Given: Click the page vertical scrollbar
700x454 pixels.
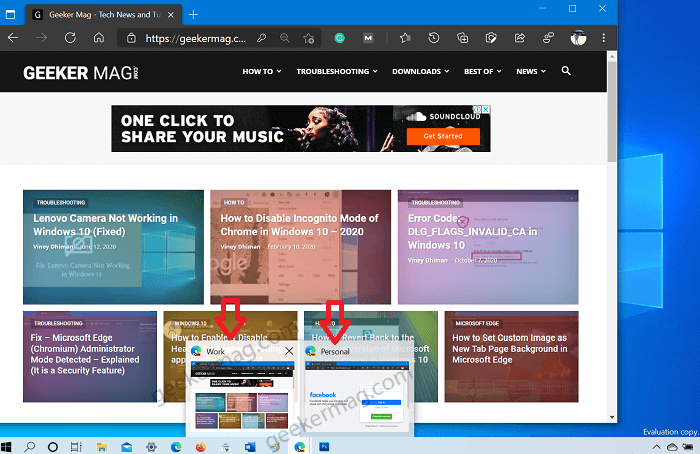Looking at the screenshot, I should tap(612, 112).
